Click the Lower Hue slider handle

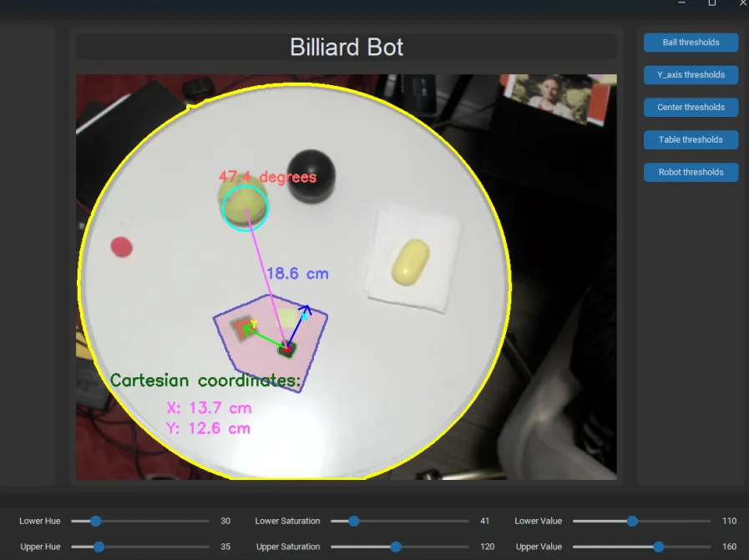click(95, 521)
